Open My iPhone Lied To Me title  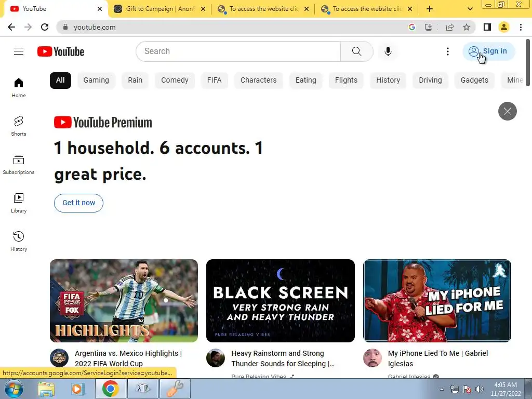[x=438, y=358]
